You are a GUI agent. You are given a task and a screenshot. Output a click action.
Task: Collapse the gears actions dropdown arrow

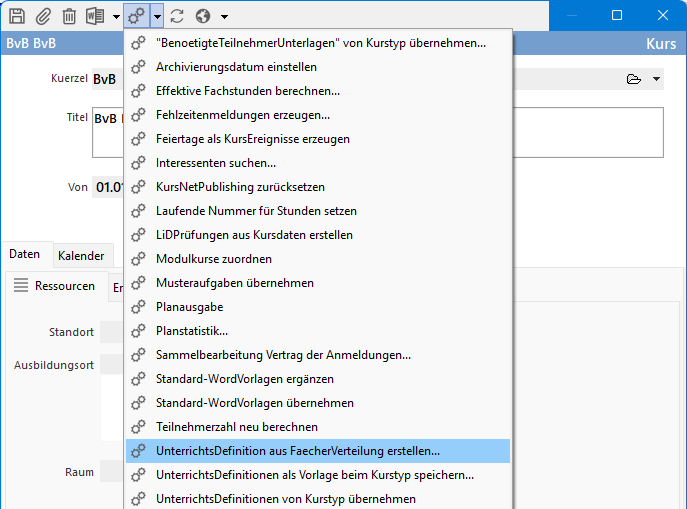pyautogui.click(x=157, y=17)
